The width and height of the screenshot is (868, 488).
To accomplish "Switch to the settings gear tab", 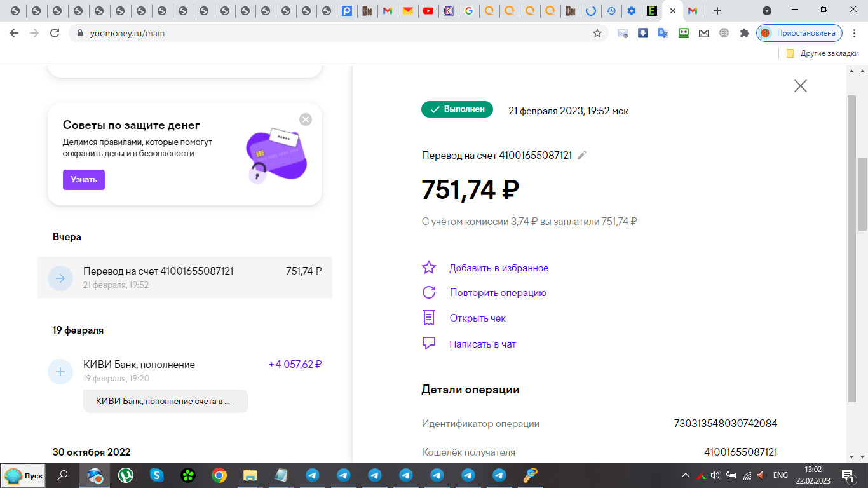I will click(631, 11).
